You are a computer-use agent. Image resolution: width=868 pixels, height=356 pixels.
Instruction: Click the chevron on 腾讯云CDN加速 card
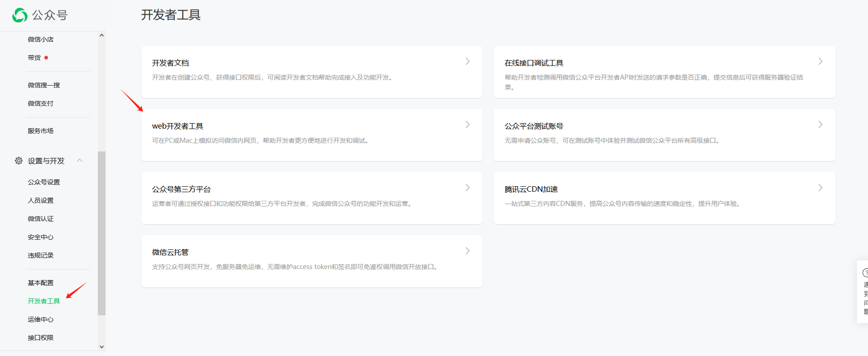[820, 188]
